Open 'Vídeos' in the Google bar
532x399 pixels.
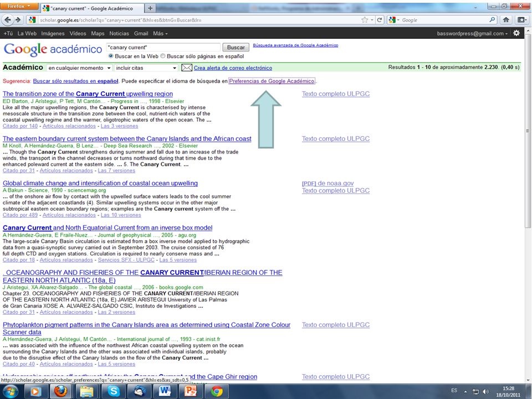coord(78,33)
